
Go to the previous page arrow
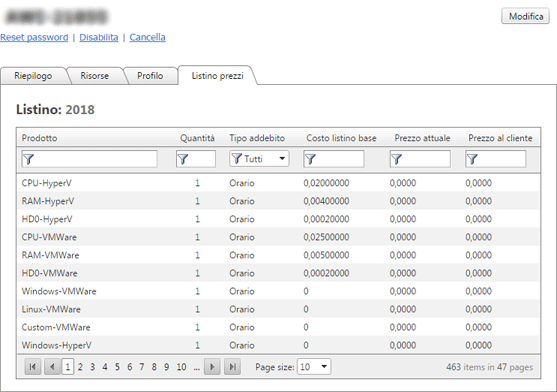pyautogui.click(x=52, y=367)
